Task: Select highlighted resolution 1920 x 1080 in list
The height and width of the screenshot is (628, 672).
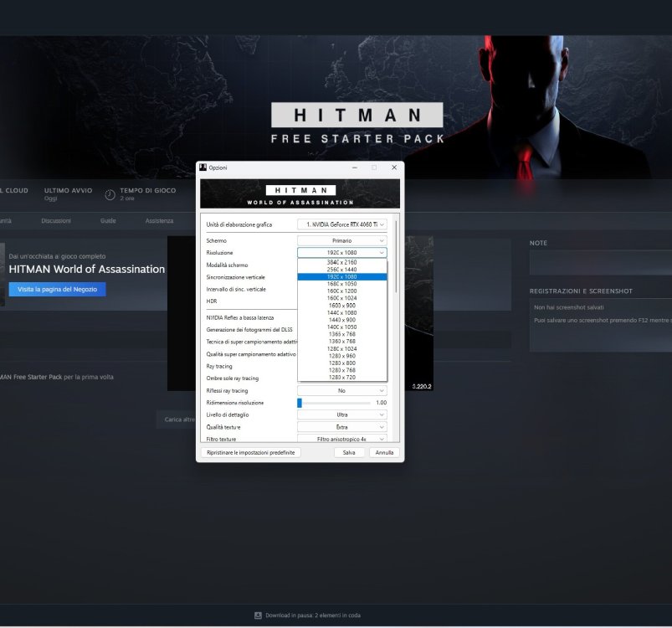Action: click(342, 276)
